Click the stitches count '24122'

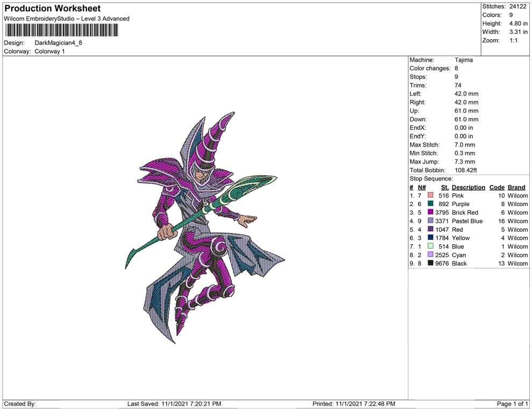517,6
